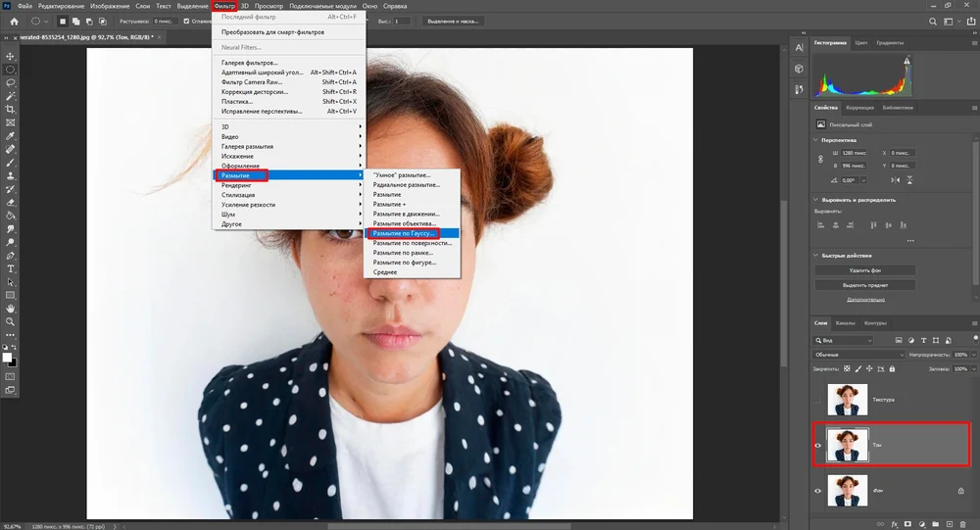This screenshot has height=530, width=980.
Task: Open the blending mode dropdown Обычные
Action: (x=858, y=355)
